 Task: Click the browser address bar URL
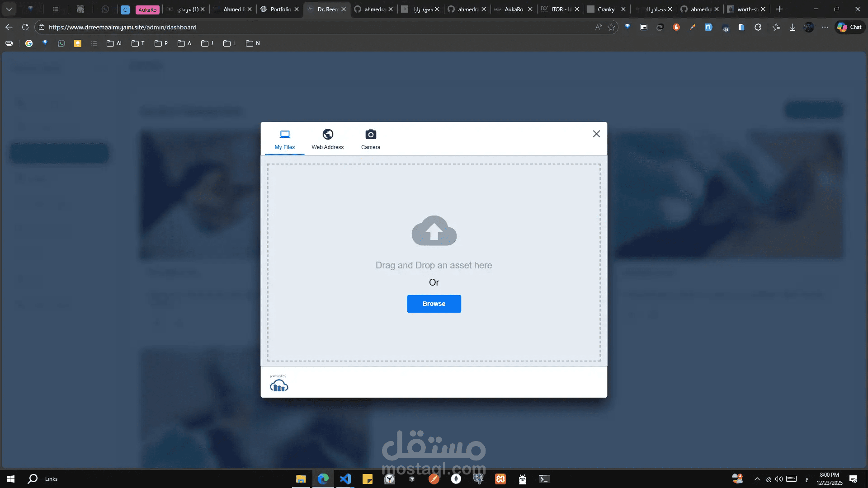[x=123, y=27]
